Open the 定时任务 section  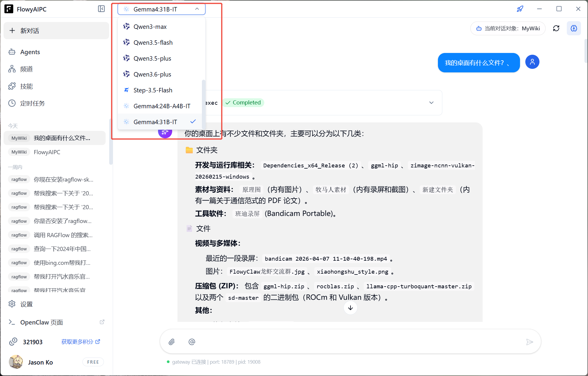[x=56, y=103]
